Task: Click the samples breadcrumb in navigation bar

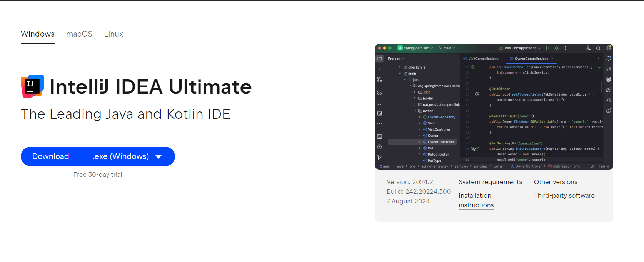Action: (x=461, y=166)
